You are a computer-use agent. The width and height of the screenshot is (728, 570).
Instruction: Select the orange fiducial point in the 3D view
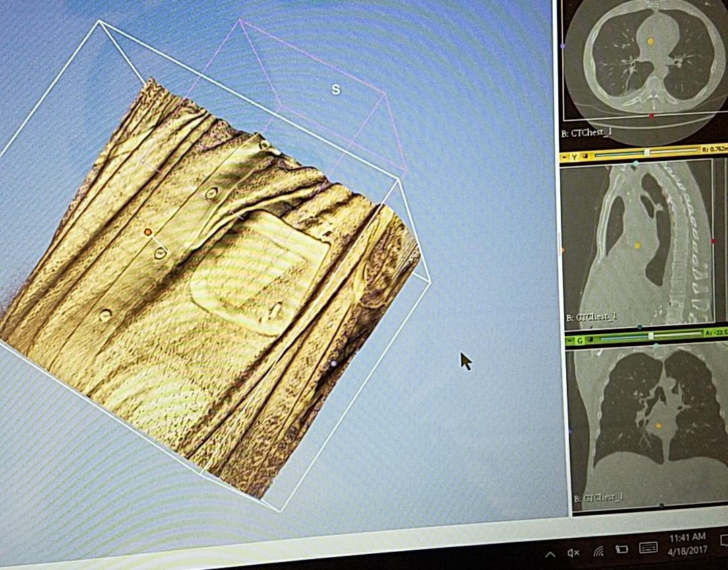click(x=147, y=231)
